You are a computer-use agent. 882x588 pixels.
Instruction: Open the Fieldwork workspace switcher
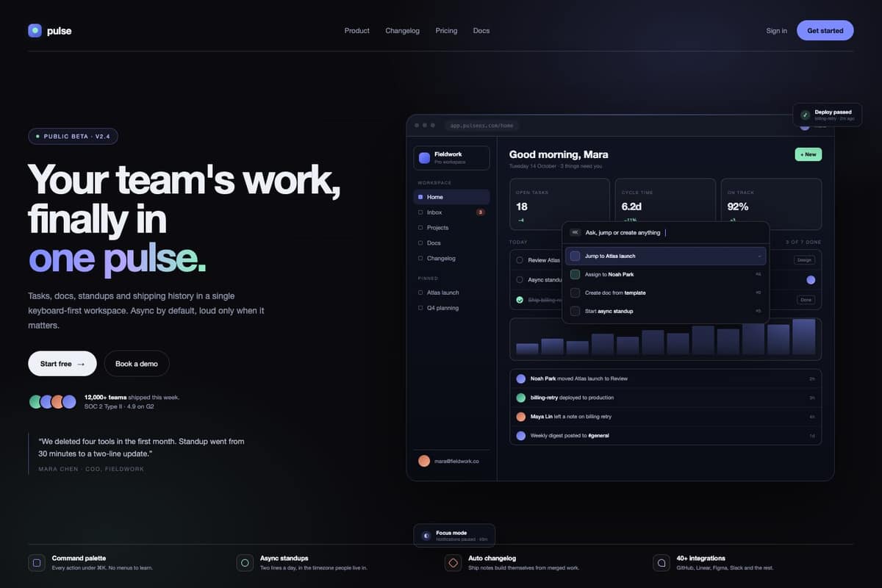(x=451, y=157)
